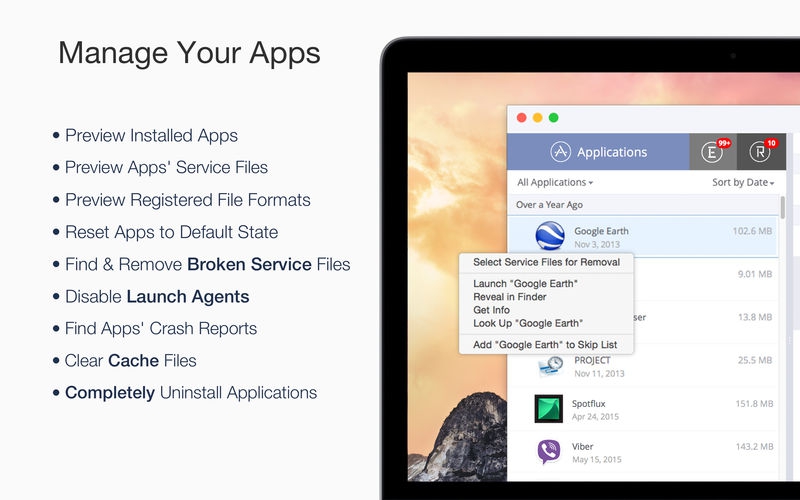Open the Applications tab
Image resolution: width=800 pixels, height=500 pixels.
tap(598, 152)
